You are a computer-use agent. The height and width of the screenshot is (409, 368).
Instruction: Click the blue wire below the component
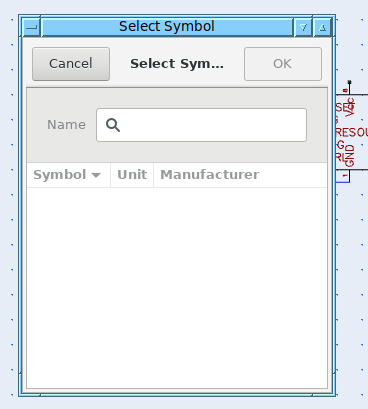(x=343, y=182)
